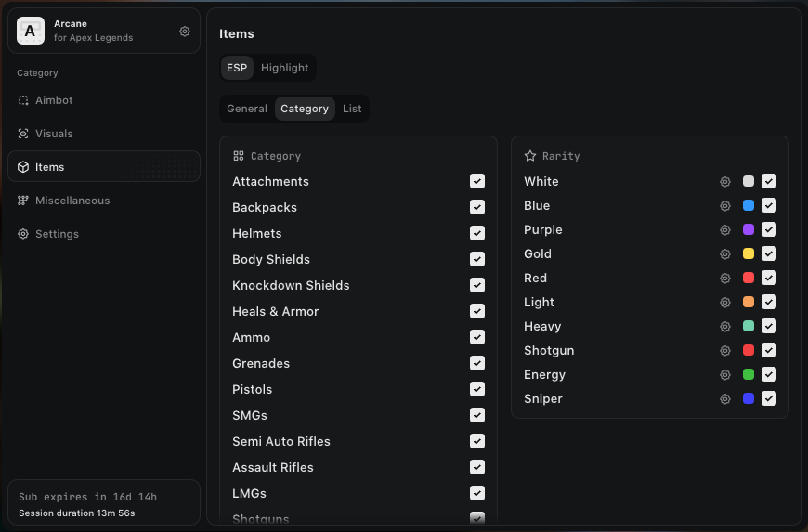Click the Aimbot sidebar icon
The image size is (808, 532).
pyautogui.click(x=23, y=100)
